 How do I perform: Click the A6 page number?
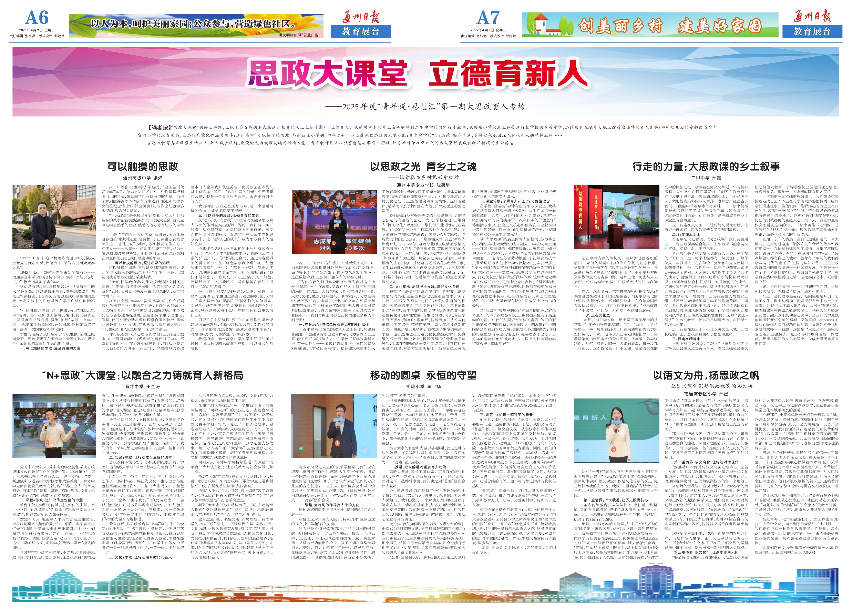click(x=37, y=18)
